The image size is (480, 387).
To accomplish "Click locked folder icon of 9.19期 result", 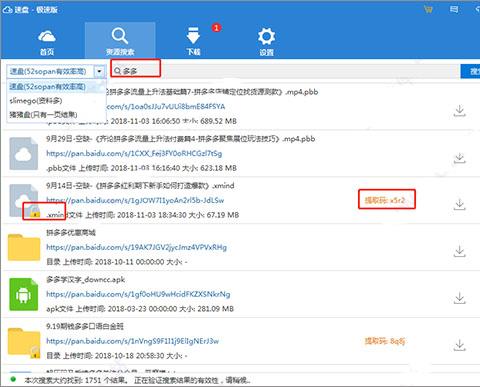I will tap(24, 342).
